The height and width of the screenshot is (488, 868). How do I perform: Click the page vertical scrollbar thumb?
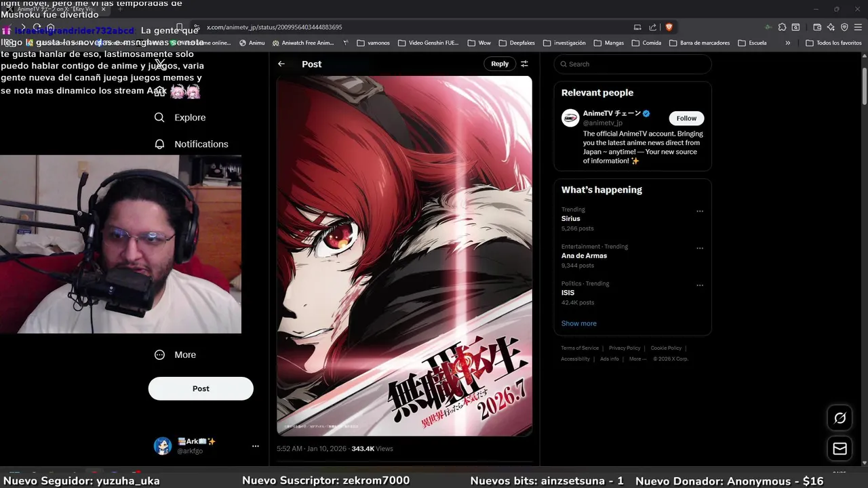(x=865, y=86)
